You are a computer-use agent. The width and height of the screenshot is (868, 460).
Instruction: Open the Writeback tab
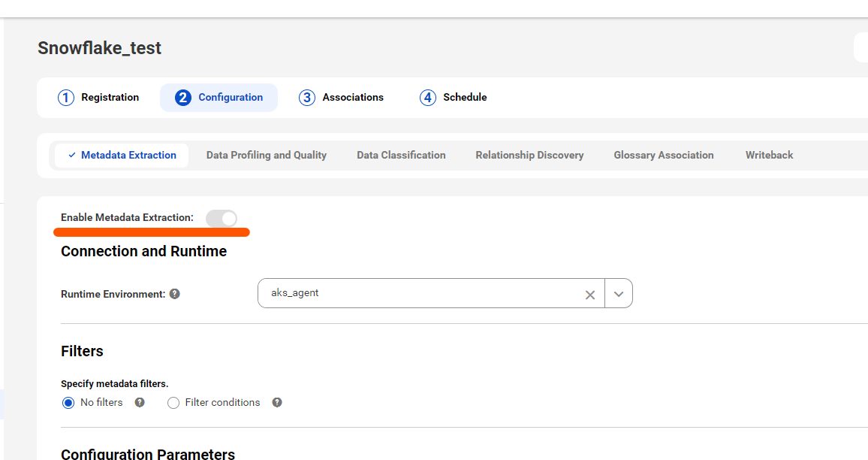point(770,155)
